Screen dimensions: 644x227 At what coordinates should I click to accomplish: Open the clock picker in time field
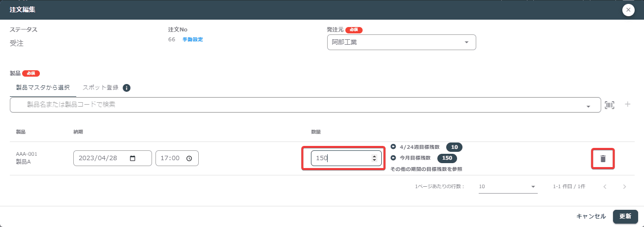[189, 158]
